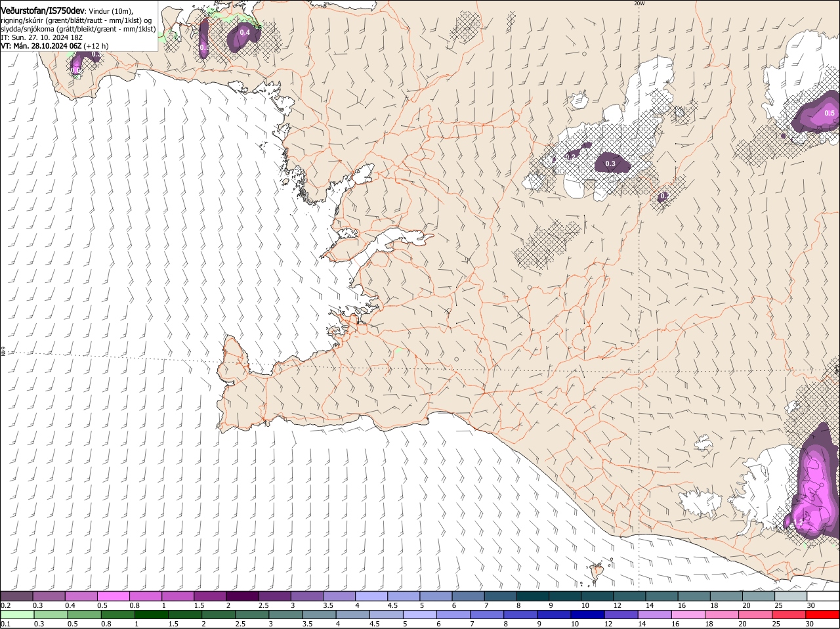Image resolution: width=840 pixels, height=629 pixels.
Task: Click the 0.4 value on the top-left purple blob
Action: click(x=245, y=32)
